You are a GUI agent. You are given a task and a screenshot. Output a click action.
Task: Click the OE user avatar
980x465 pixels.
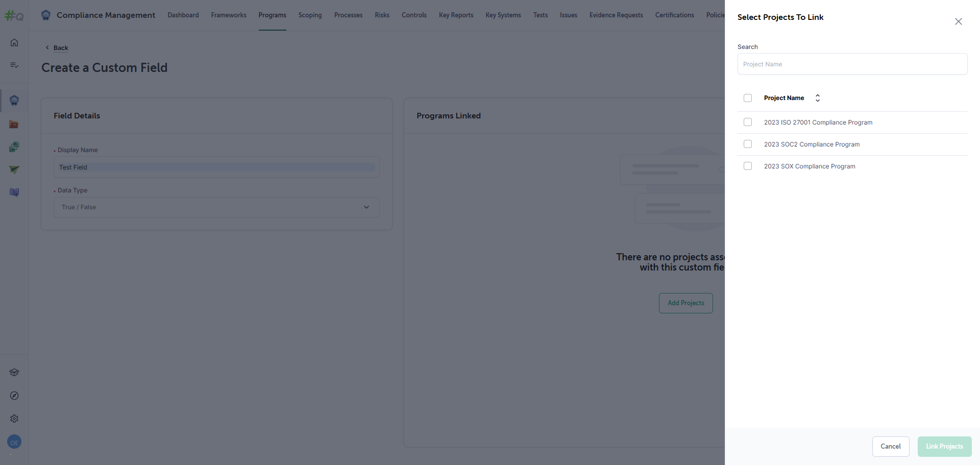pyautogui.click(x=14, y=442)
